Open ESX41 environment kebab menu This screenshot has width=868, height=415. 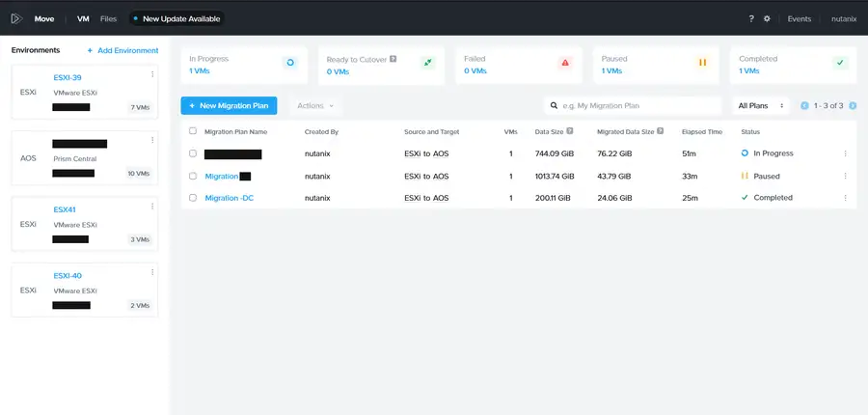pyautogui.click(x=152, y=207)
